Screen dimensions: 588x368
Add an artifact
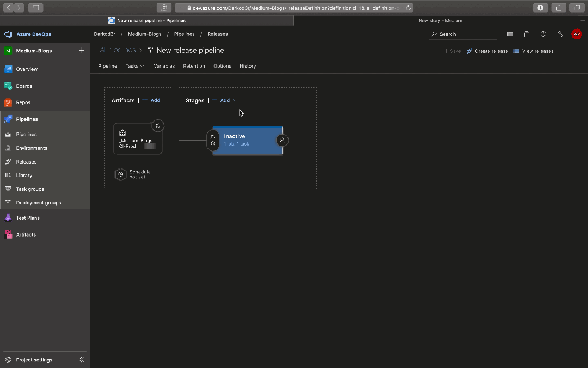point(151,100)
